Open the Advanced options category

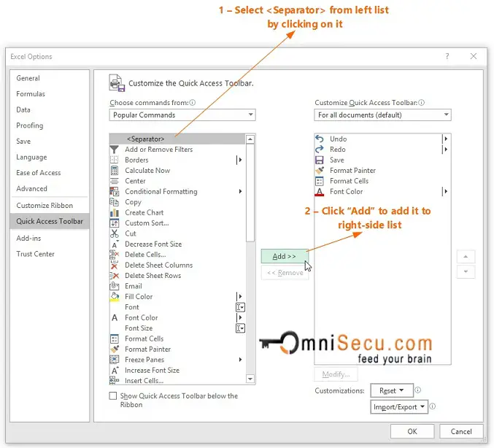[x=31, y=188]
